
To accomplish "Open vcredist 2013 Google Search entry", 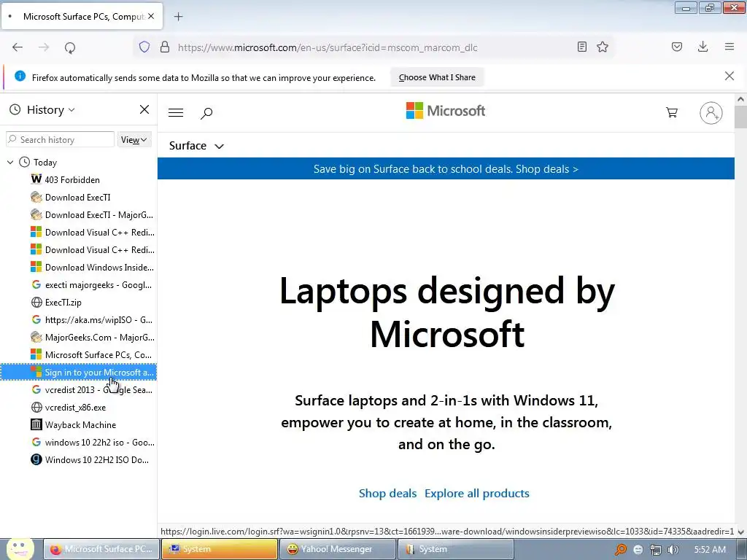I will tap(78, 390).
